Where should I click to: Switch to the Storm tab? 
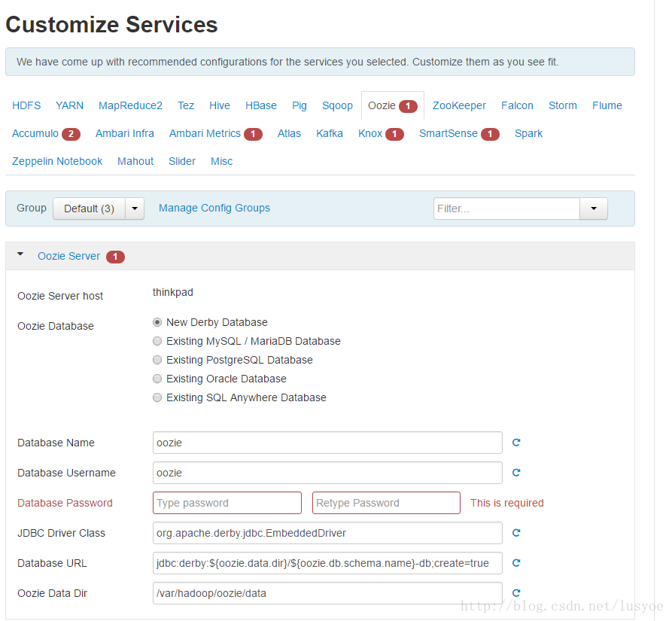(x=563, y=105)
